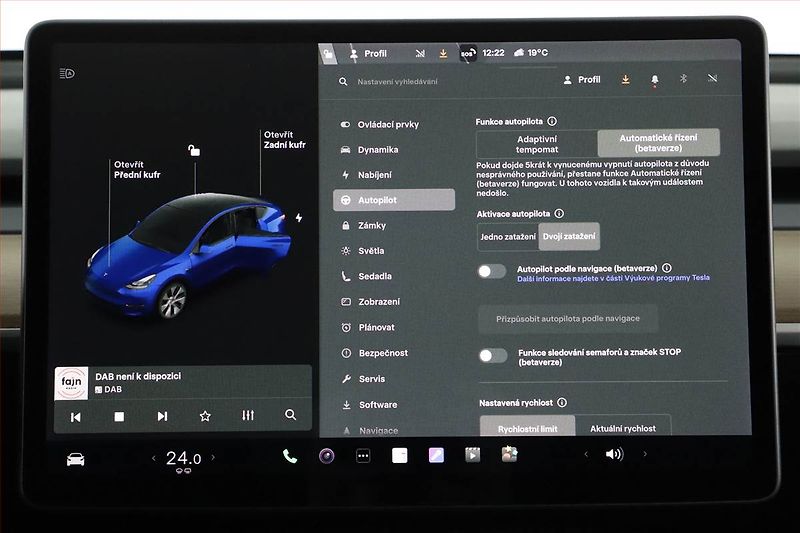The width and height of the screenshot is (800, 533).
Task: Select the Autopilot menu item
Action: pos(394,200)
